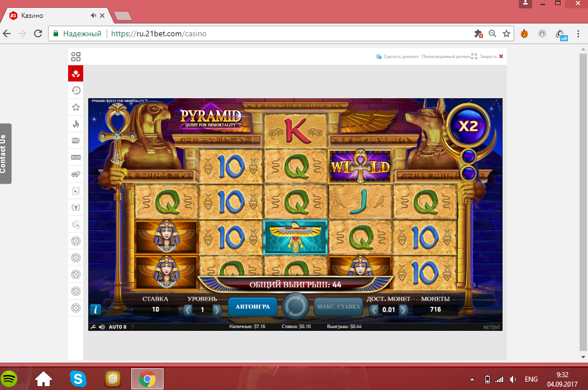Show hidden system tray icons

click(x=472, y=379)
